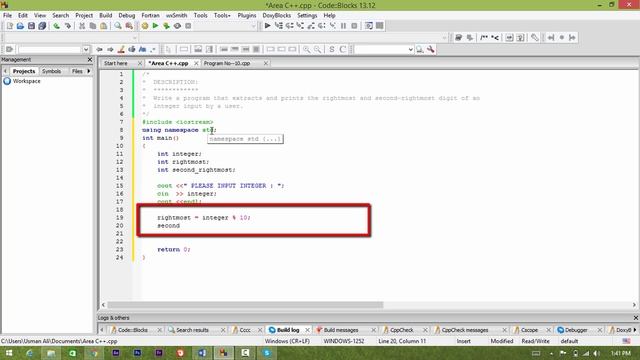Click the green Run icon
The width and height of the screenshot is (640, 360).
[x=155, y=26]
